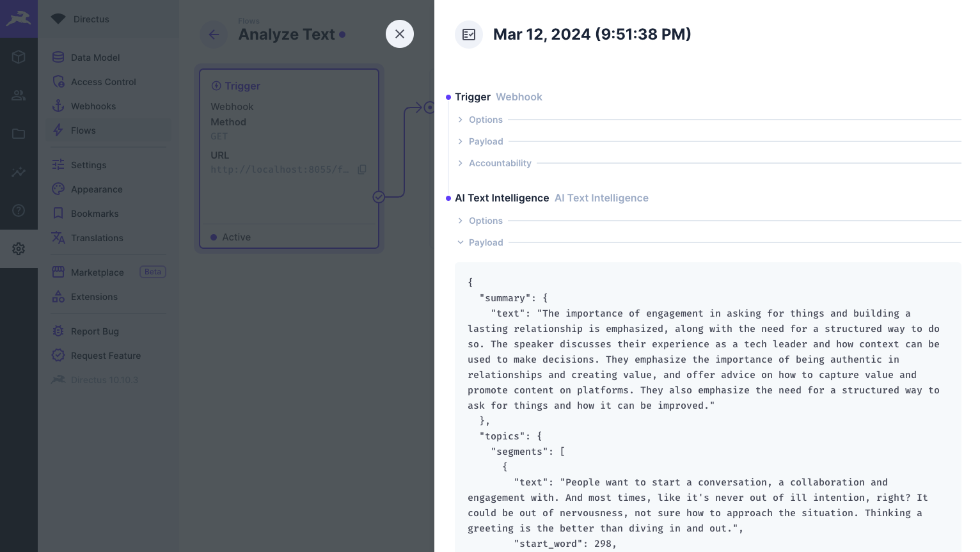This screenshot has height=552, width=980.
Task: Follow the Request Feature link
Action: click(109, 355)
